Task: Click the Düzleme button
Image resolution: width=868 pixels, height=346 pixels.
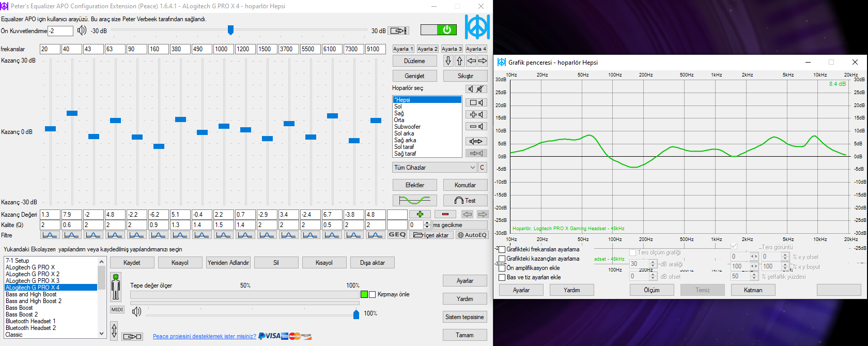Action: pyautogui.click(x=414, y=61)
